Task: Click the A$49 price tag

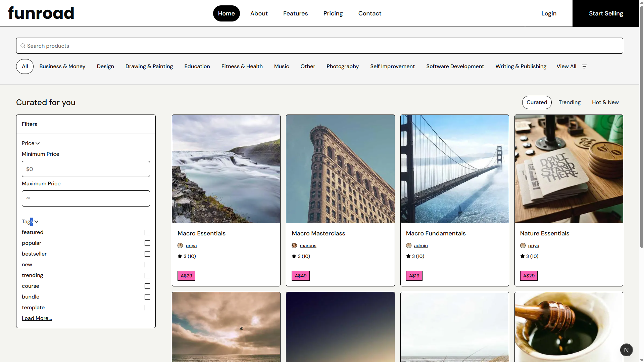Action: [x=301, y=276]
